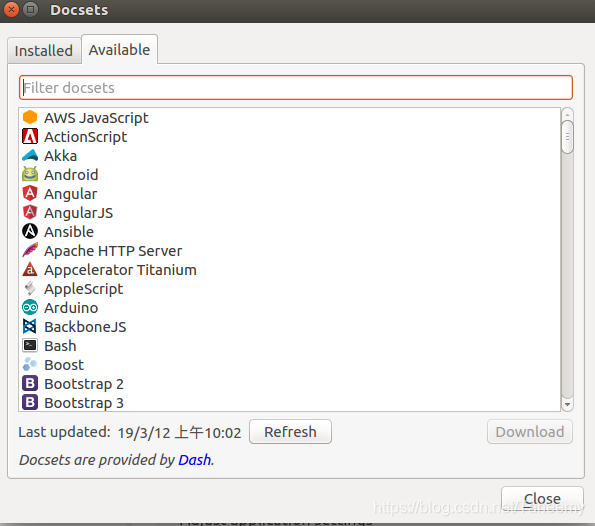Select the "AngularJS" docset name

pos(79,213)
